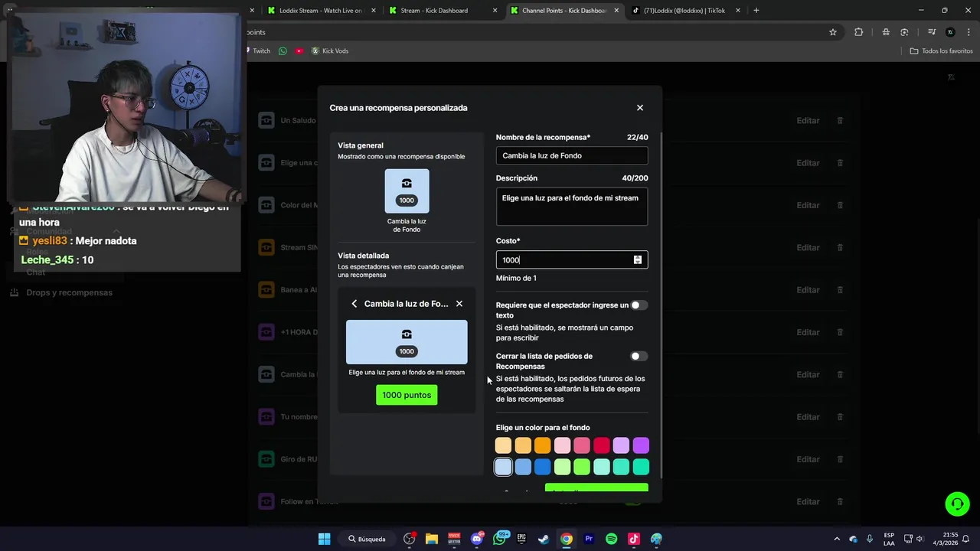The height and width of the screenshot is (551, 980).
Task: Open the WhatsApp bookmark icon
Action: [283, 51]
